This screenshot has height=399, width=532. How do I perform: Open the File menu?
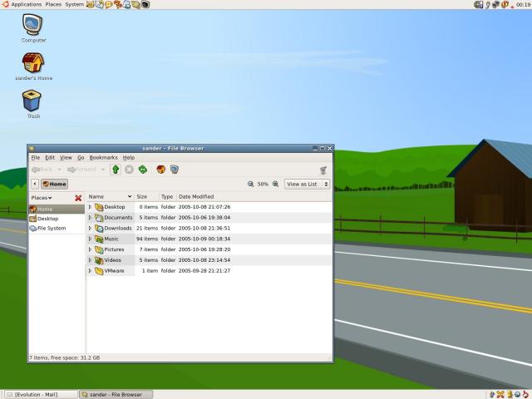35,158
